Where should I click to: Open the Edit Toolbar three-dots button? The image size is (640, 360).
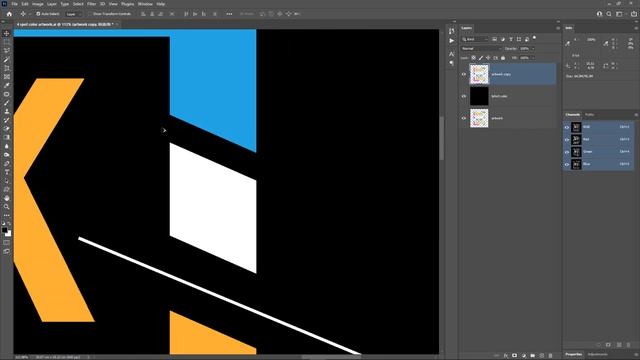pos(7,215)
